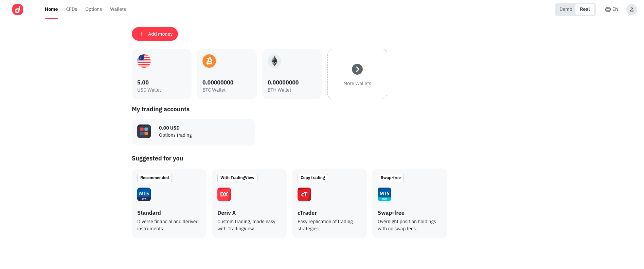
Task: Click the Swap-free badge label
Action: pyautogui.click(x=391, y=178)
